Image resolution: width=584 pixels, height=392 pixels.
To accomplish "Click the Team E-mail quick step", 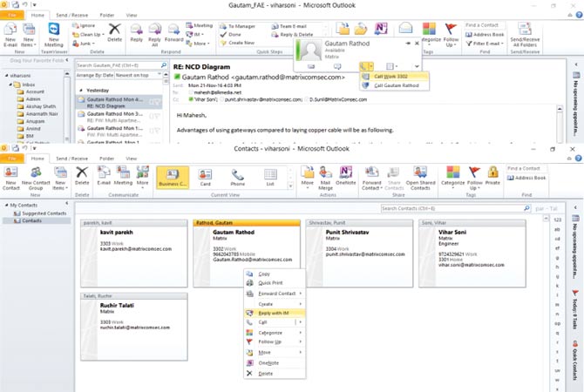I will [289, 26].
